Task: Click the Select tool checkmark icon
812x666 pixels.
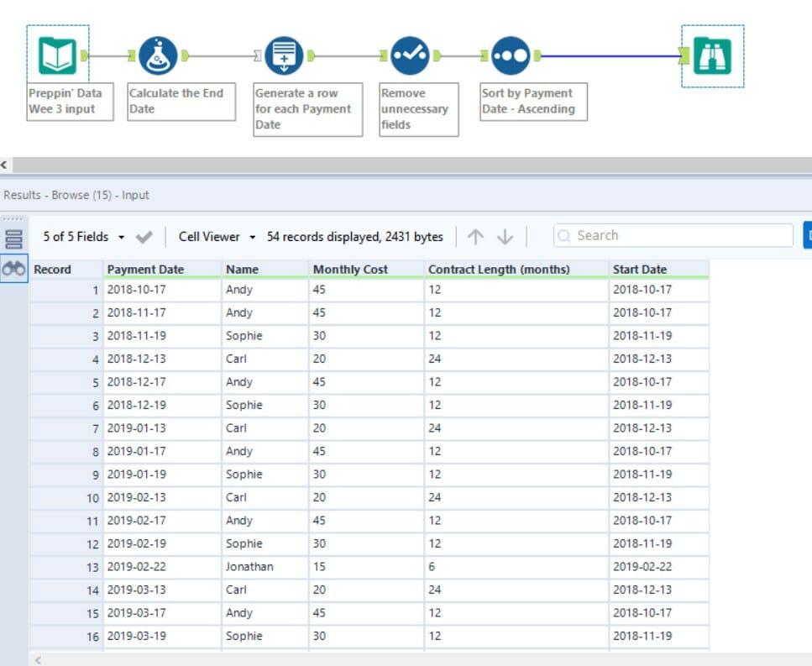Action: [411, 55]
